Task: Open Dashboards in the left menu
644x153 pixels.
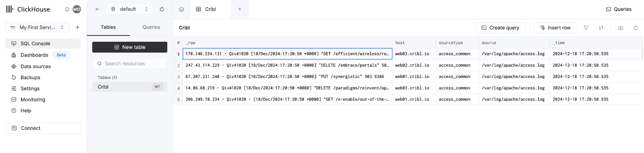Action: [34, 55]
